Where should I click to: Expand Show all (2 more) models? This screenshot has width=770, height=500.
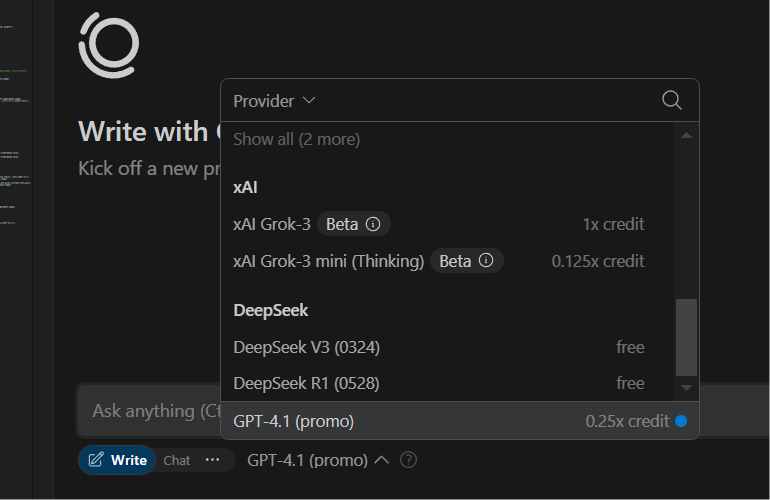click(x=296, y=139)
